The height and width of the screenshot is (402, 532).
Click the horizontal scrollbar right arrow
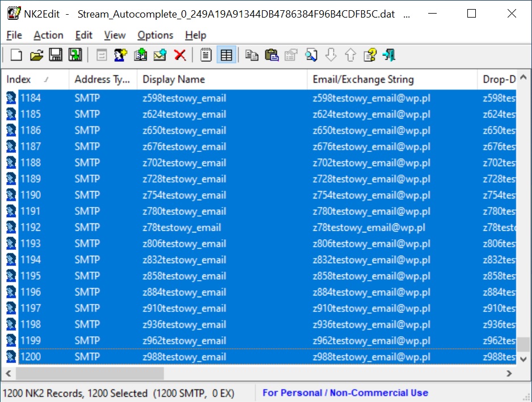point(509,374)
